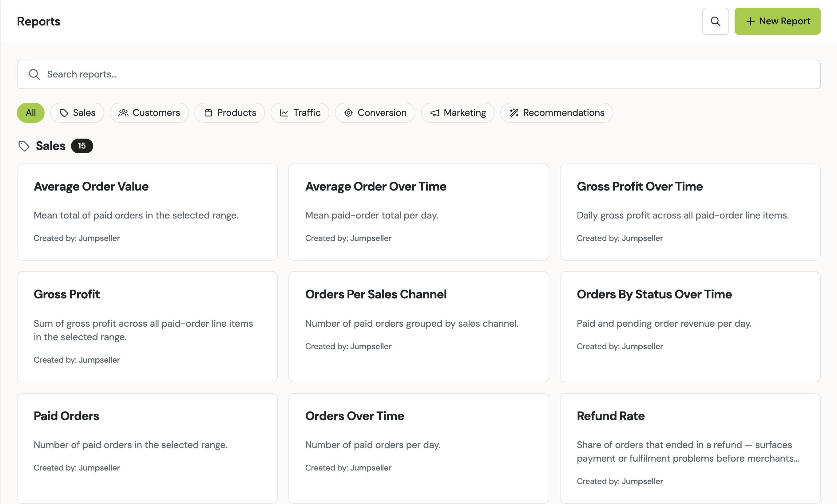Open the Average Order Value report
This screenshot has width=837, height=504.
[147, 212]
